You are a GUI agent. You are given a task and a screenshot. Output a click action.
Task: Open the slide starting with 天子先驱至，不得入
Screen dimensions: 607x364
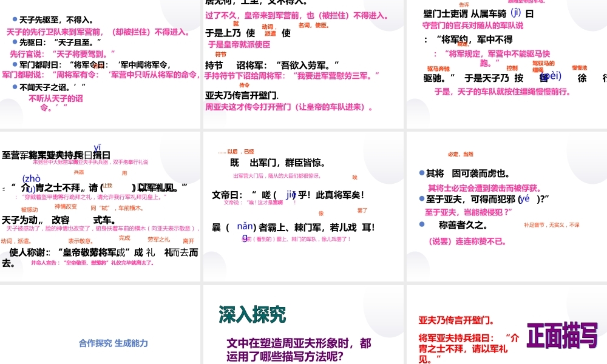pyautogui.click(x=100, y=64)
